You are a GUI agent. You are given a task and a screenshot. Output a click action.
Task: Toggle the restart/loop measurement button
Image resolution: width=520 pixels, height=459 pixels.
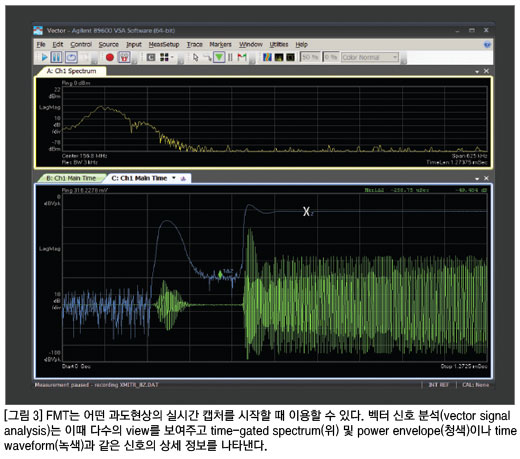pyautogui.click(x=71, y=57)
